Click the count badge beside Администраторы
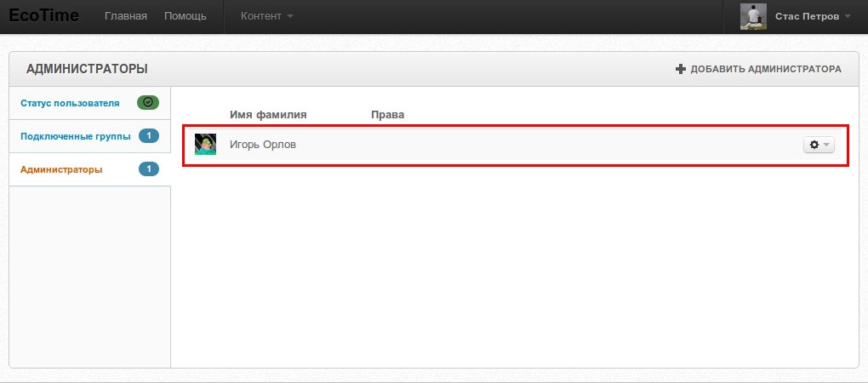This screenshot has height=383, width=868. 148,169
